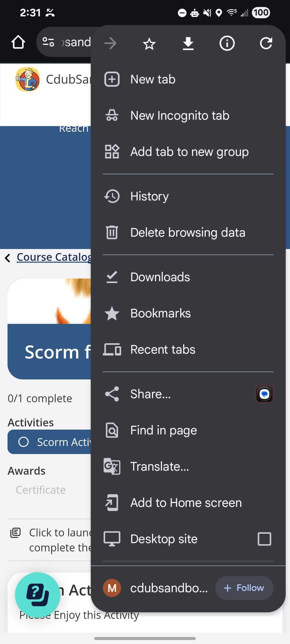Tap the History clock icon
The height and width of the screenshot is (644, 290).
coord(112,196)
